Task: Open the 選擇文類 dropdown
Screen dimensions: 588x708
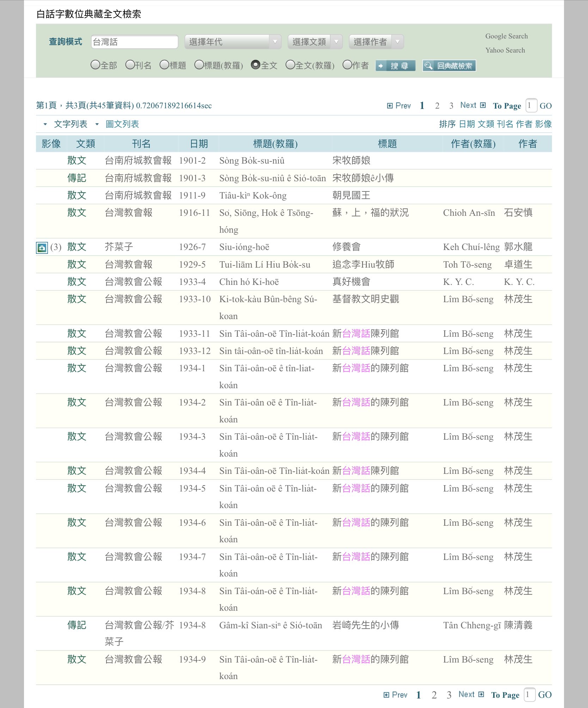Action: point(315,42)
